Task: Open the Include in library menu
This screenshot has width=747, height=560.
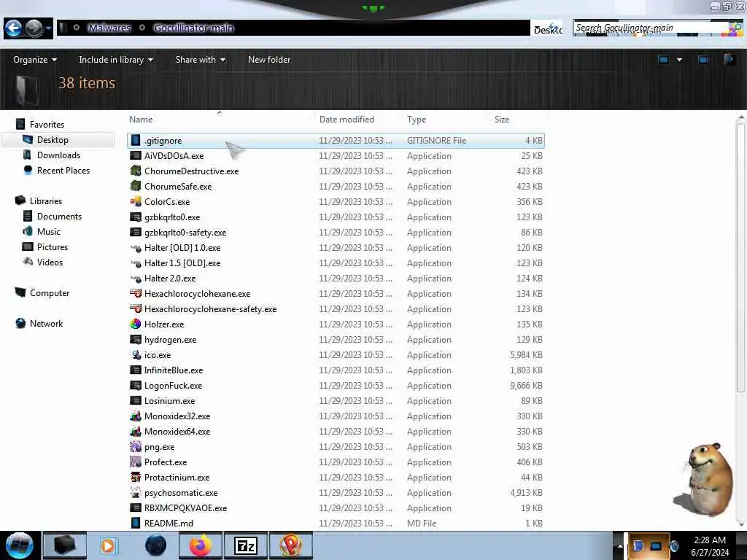Action: (116, 60)
